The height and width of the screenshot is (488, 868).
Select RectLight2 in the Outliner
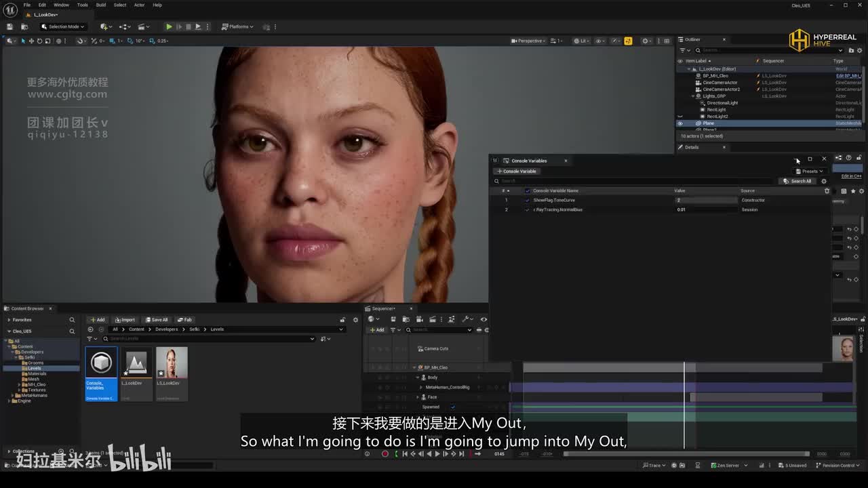click(x=717, y=117)
